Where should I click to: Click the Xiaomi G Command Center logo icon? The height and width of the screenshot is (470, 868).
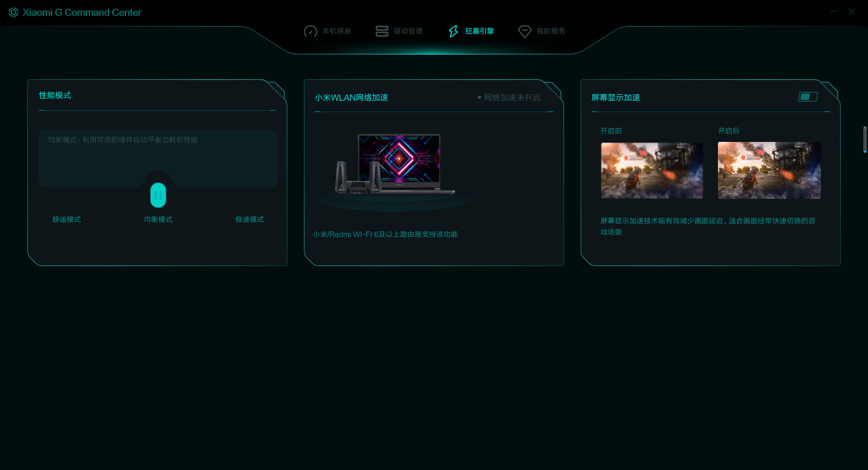pyautogui.click(x=14, y=12)
